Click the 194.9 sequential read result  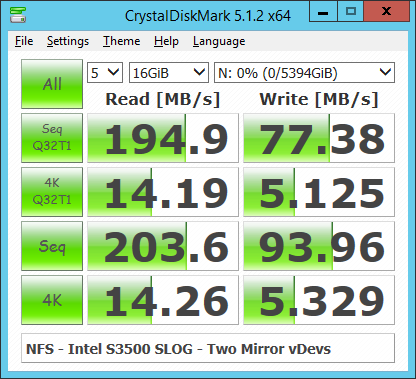[x=163, y=138]
